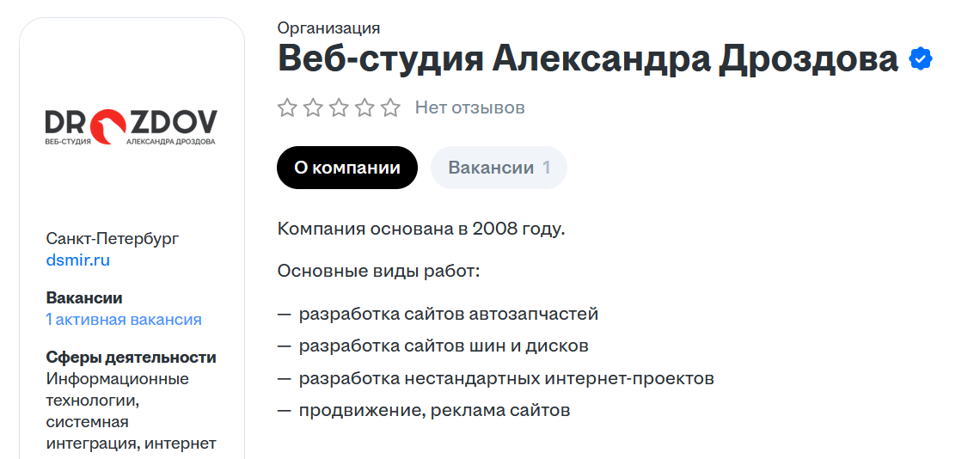Click the "Сферы деятельности" heading
Image resolution: width=980 pixels, height=459 pixels.
[x=131, y=357]
